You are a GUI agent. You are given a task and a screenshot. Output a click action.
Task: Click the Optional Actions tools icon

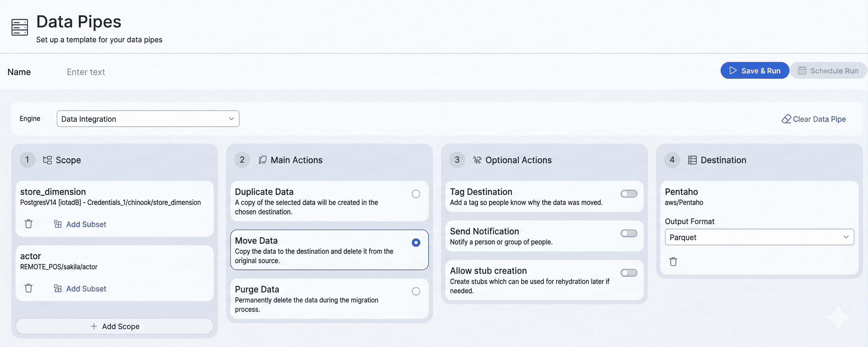(x=477, y=160)
